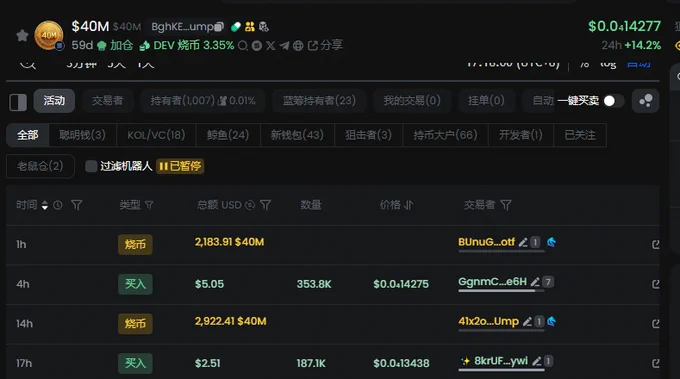This screenshot has width=680, height=379.
Task: Click the round gray icon before the X logo
Action: tap(257, 45)
